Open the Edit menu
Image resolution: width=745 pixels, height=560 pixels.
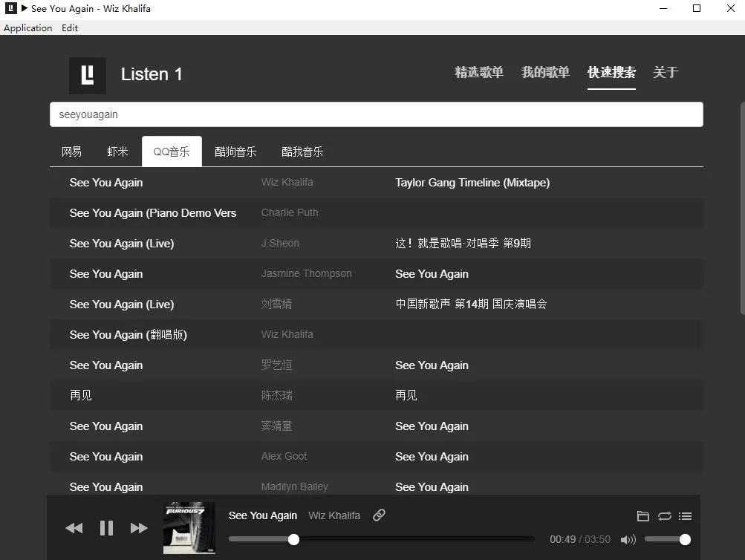70,28
